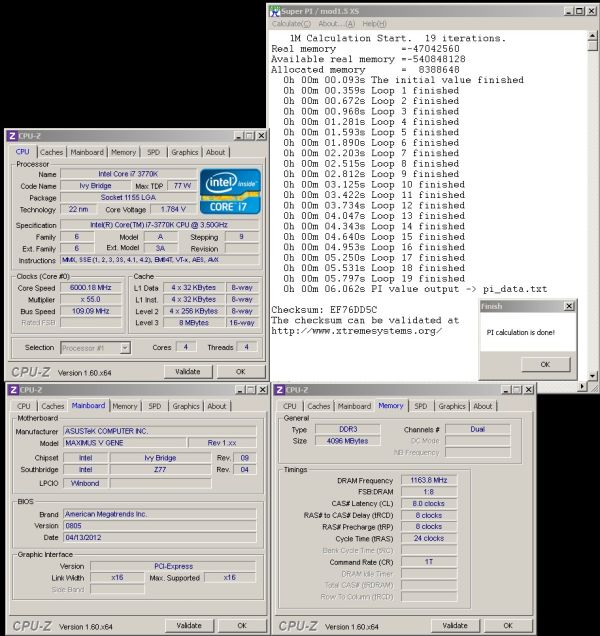Click Validate in the Memory window
This screenshot has height=636, width=600.
455,625
